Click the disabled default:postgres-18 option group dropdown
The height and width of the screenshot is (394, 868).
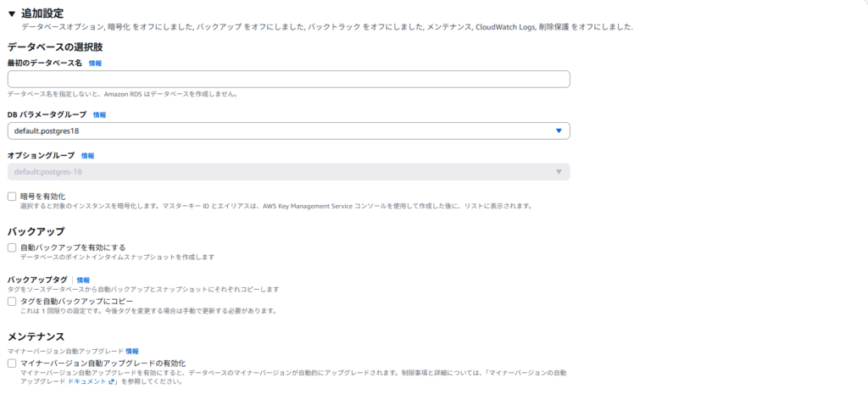point(288,171)
